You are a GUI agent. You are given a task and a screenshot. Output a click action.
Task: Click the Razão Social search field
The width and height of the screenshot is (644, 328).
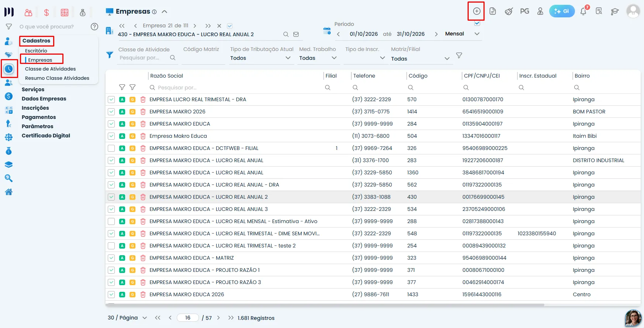pyautogui.click(x=235, y=88)
